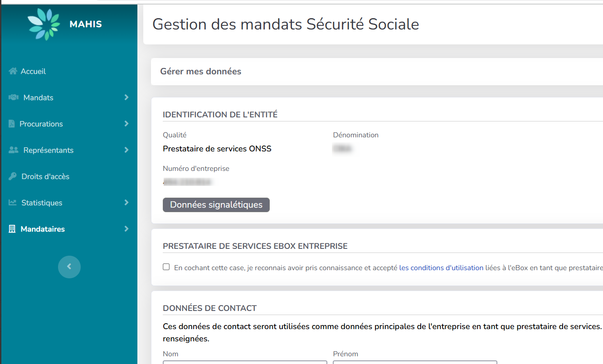Click the Accueil home icon
The height and width of the screenshot is (364, 603).
pyautogui.click(x=13, y=71)
